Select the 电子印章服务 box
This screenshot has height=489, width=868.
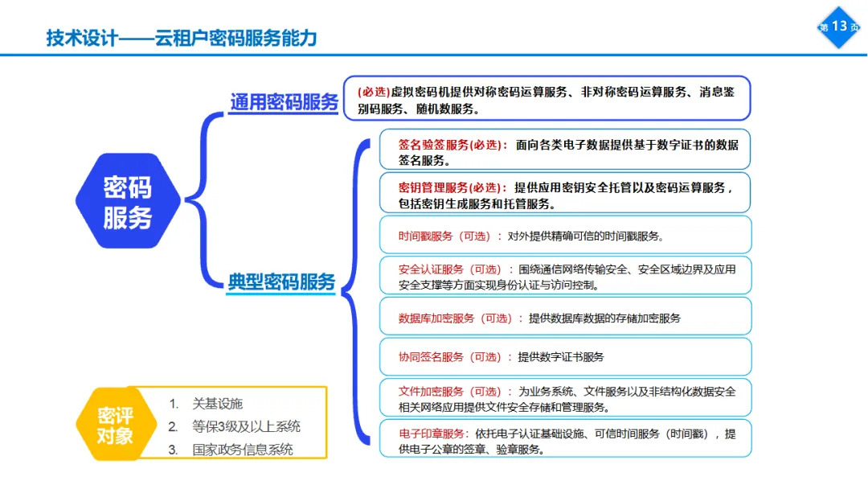tap(565, 439)
